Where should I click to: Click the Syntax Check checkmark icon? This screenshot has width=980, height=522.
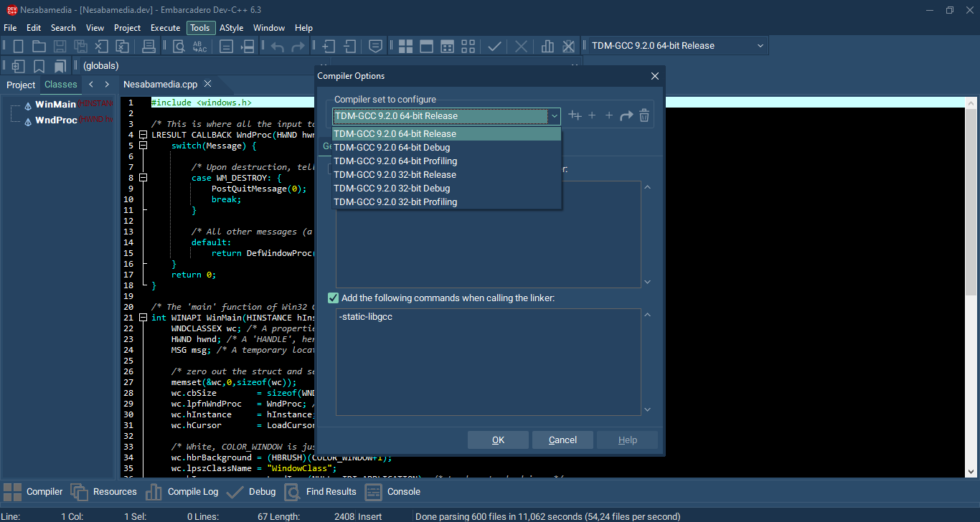(494, 47)
